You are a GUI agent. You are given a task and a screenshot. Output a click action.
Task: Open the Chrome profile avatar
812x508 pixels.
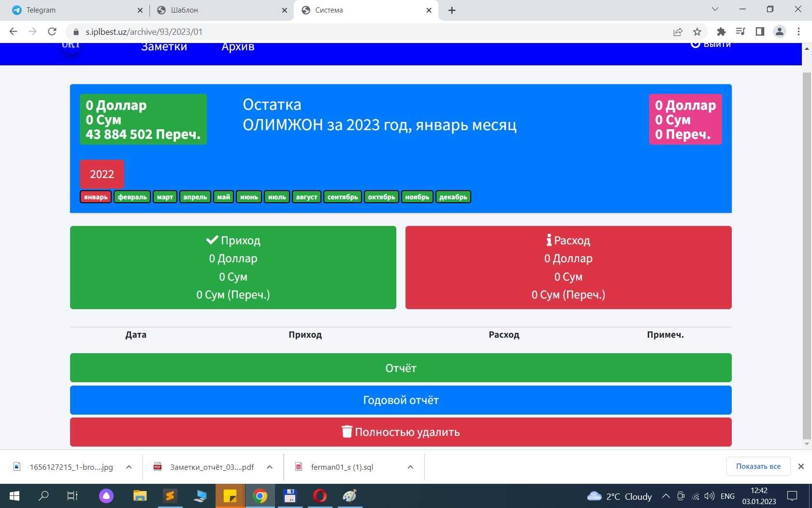(779, 32)
